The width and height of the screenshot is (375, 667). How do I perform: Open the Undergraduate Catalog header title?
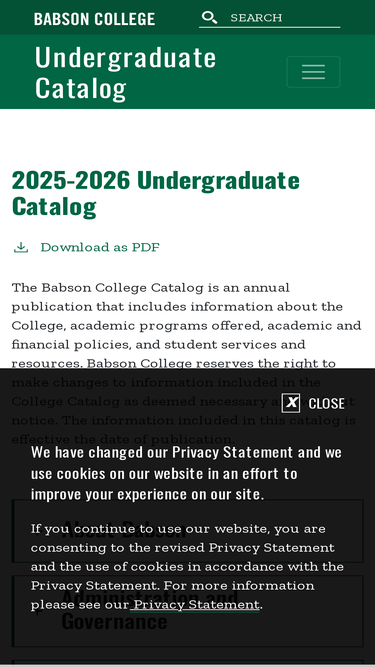pos(125,72)
